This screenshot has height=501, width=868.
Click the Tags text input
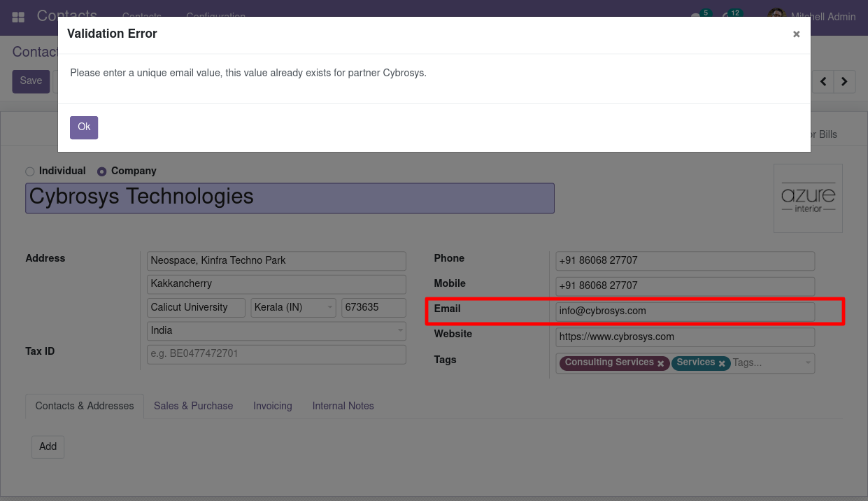click(x=766, y=363)
